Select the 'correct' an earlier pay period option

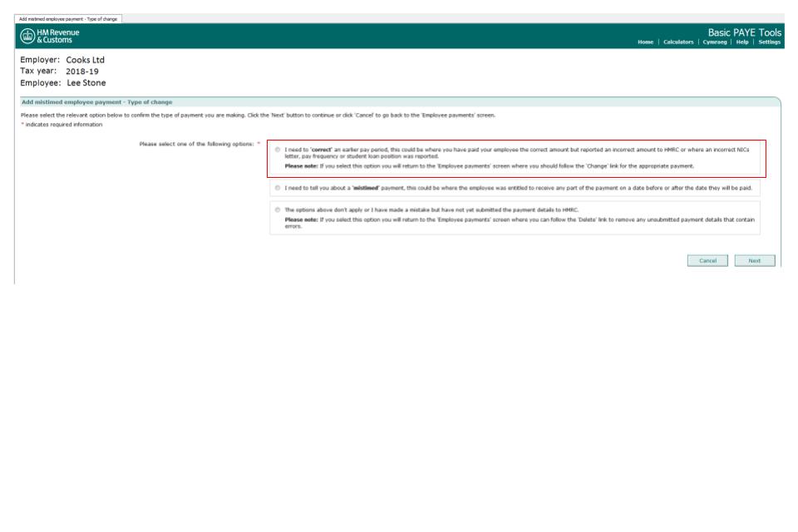coord(278,150)
